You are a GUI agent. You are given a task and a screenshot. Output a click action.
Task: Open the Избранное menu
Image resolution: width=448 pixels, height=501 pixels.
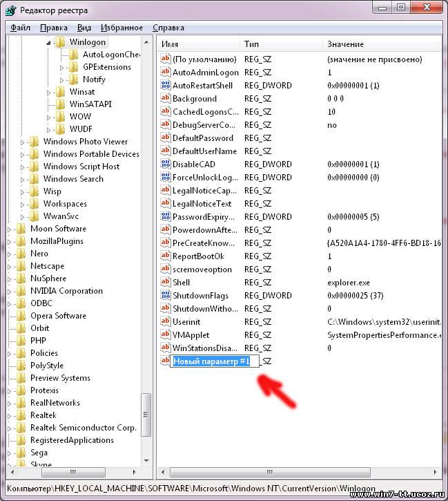click(x=121, y=28)
